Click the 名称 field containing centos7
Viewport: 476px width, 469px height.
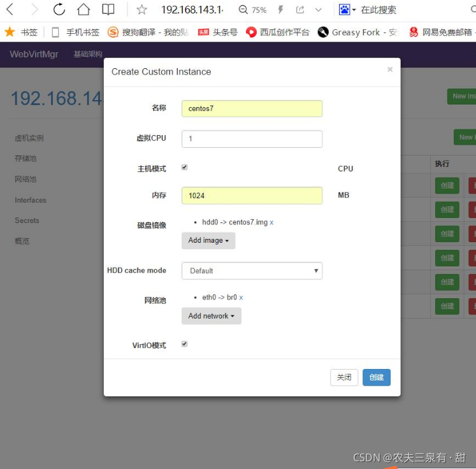click(252, 108)
